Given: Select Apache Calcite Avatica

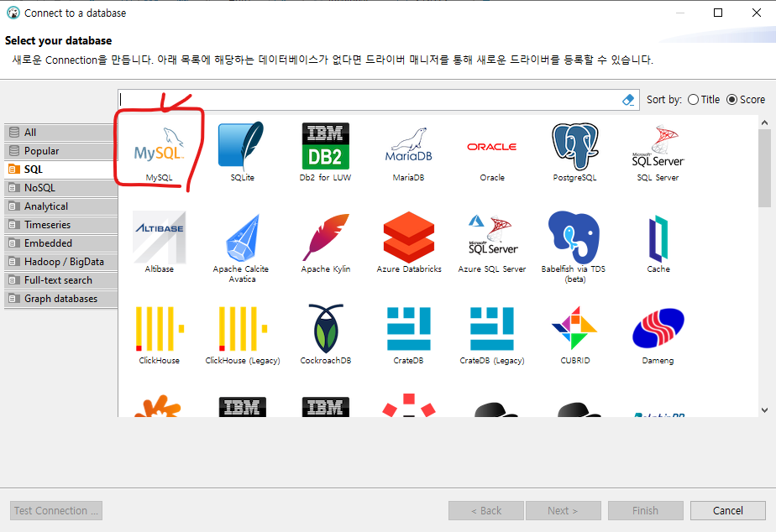Looking at the screenshot, I should coord(242,237).
